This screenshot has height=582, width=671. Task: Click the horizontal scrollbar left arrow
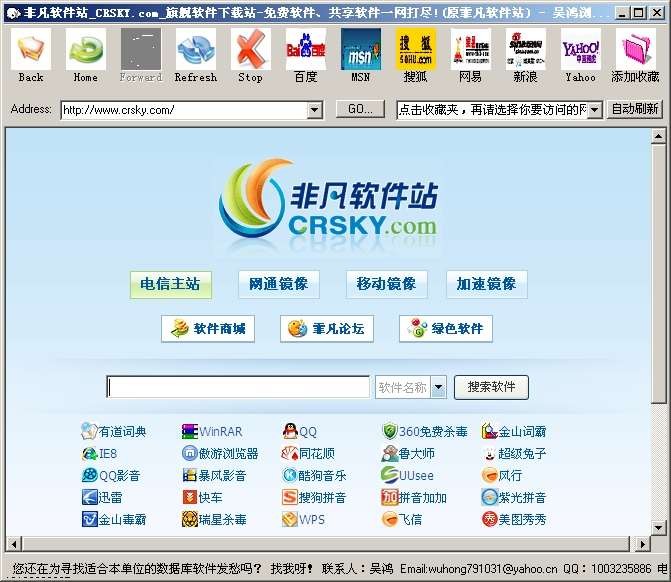click(x=14, y=544)
